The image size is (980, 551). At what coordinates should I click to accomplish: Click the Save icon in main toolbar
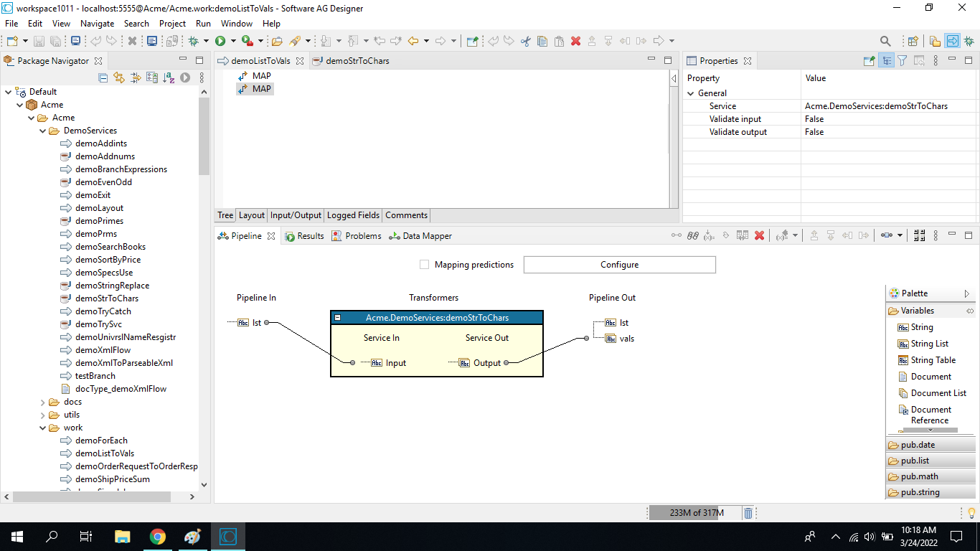(39, 41)
